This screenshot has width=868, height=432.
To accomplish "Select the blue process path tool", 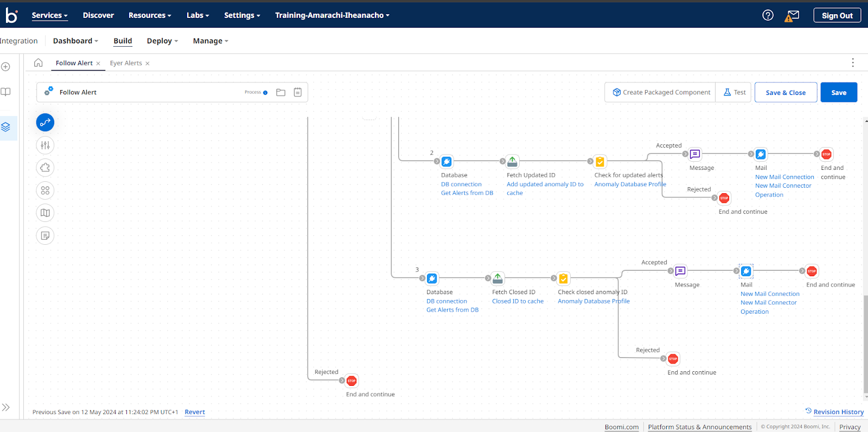I will pyautogui.click(x=45, y=122).
